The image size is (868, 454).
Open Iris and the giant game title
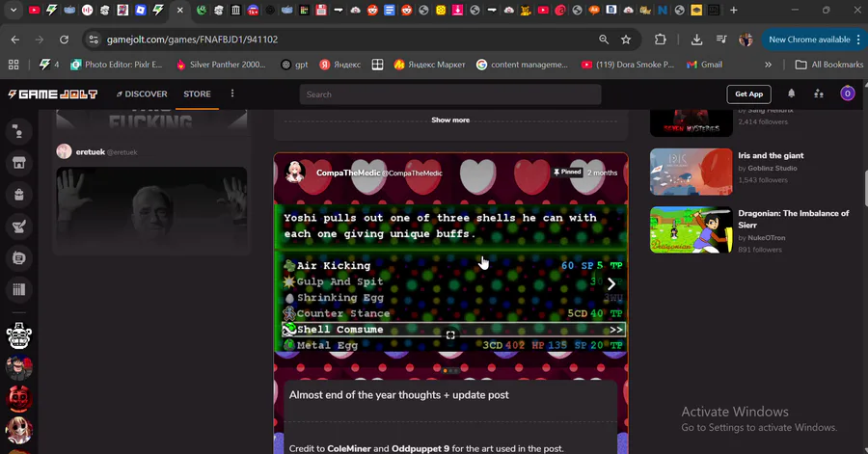click(771, 155)
